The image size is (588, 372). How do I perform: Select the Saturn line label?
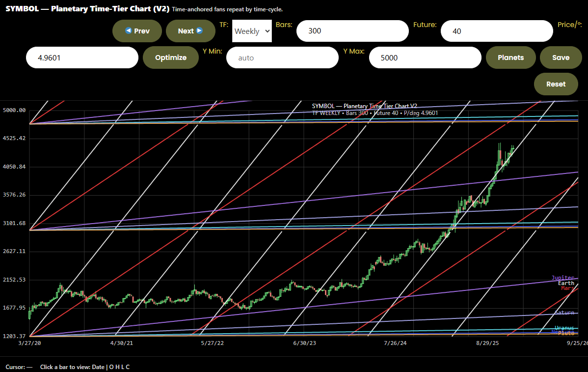click(564, 313)
